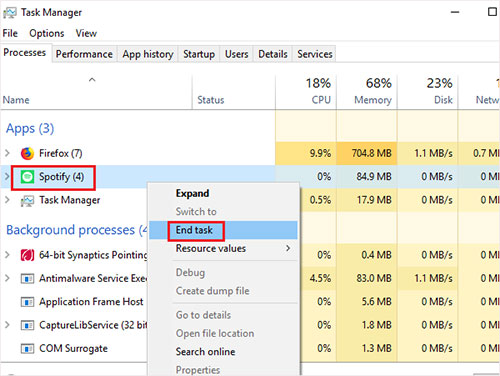The height and width of the screenshot is (376, 500).
Task: Click the Antimalware Service Executable icon
Action: point(27,279)
